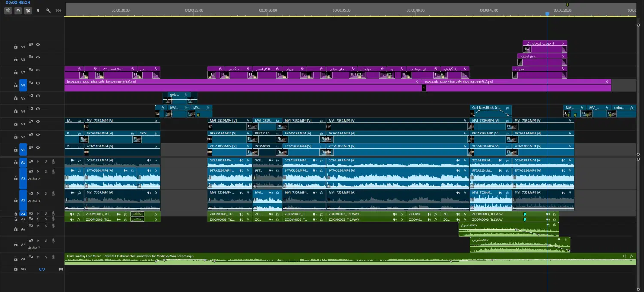Toggle sync lock icon for V8
Viewport: 644px width, 292px height.
pos(31,57)
